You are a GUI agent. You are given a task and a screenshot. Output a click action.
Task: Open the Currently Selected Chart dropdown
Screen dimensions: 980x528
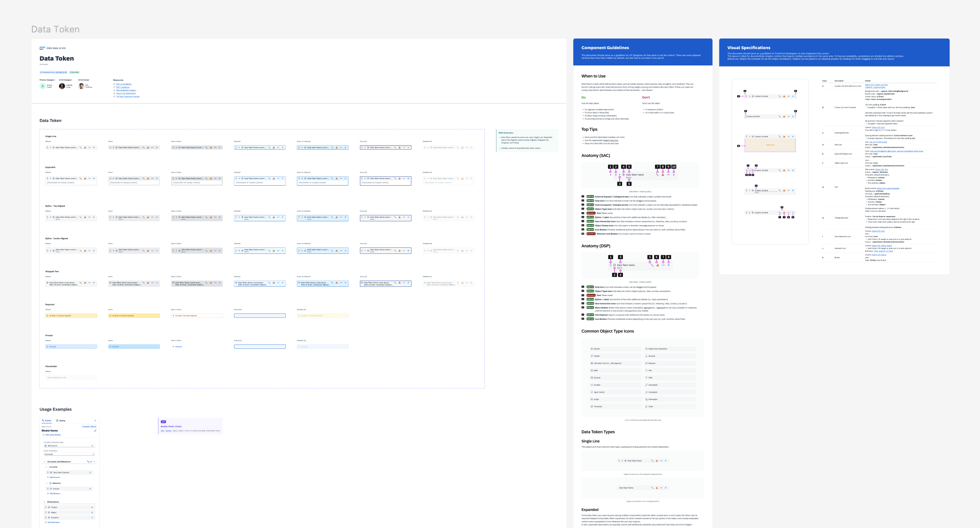tap(69, 446)
